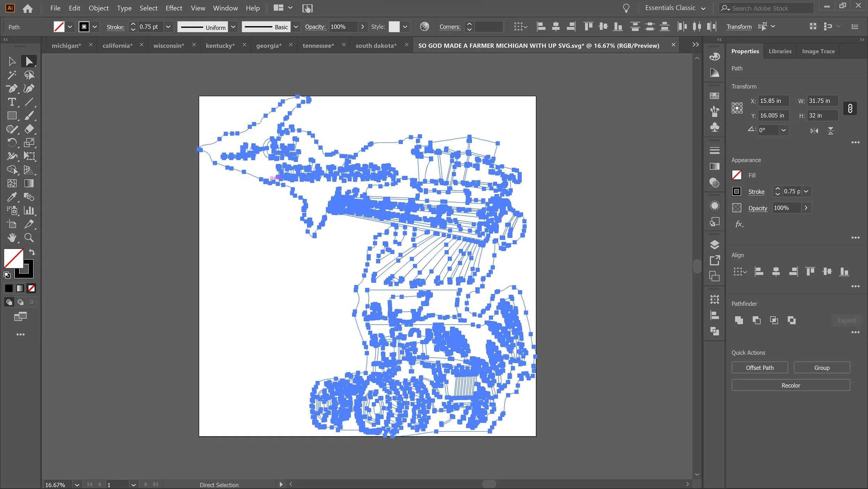Screen dimensions: 868x489
Task: Open the stroke weight dropdown in control bar
Action: (168, 27)
